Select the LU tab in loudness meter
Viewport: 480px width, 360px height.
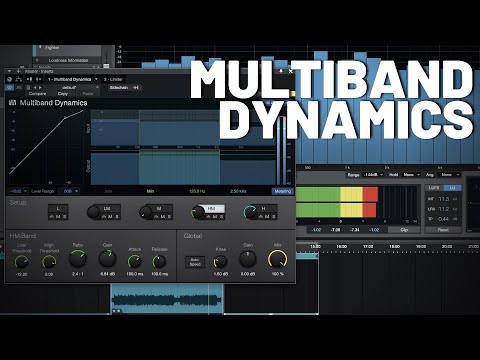pyautogui.click(x=452, y=188)
